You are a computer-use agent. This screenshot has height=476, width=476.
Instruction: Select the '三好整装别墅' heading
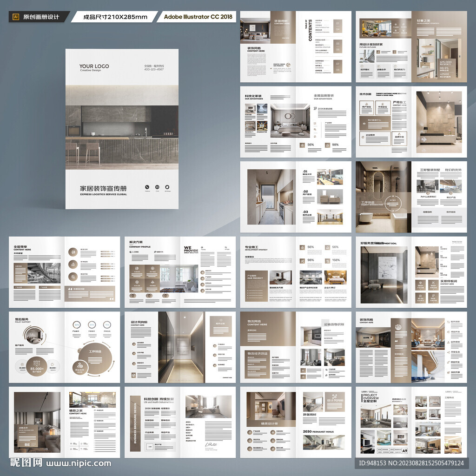click(430, 170)
